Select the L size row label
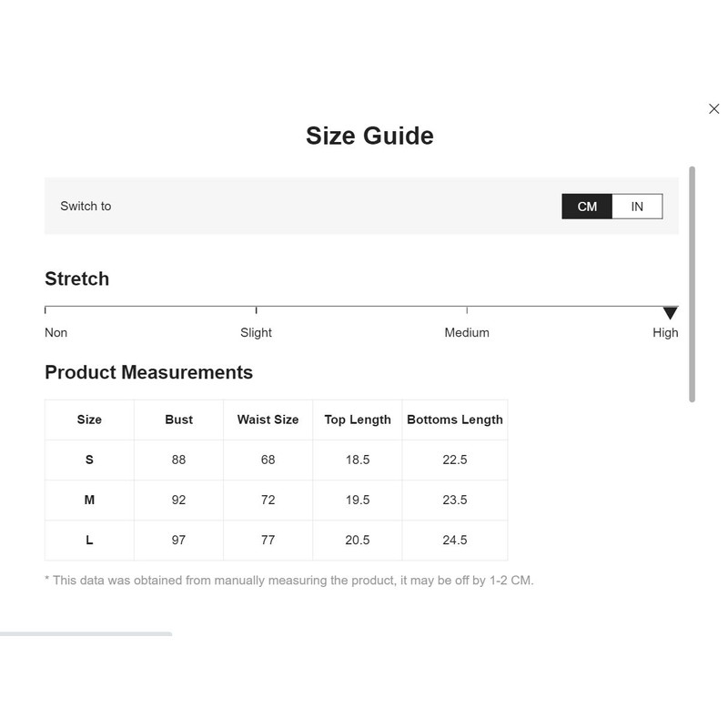 coord(89,540)
